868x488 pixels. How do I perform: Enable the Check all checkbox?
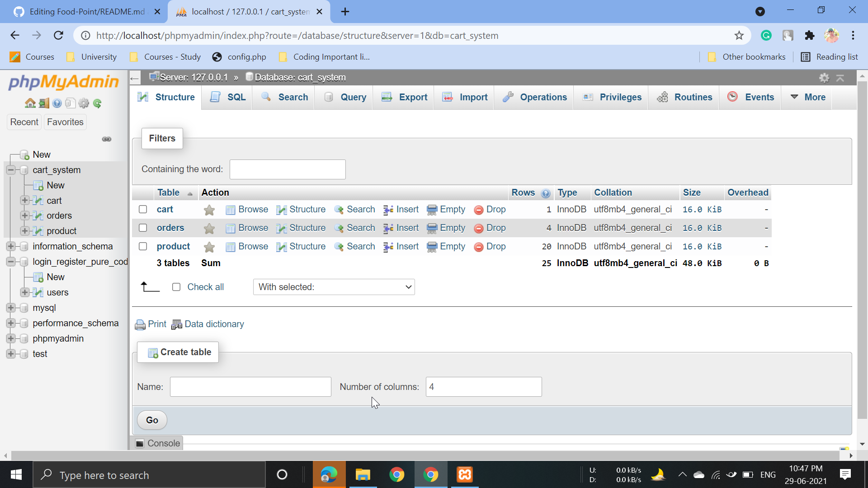[x=176, y=287]
